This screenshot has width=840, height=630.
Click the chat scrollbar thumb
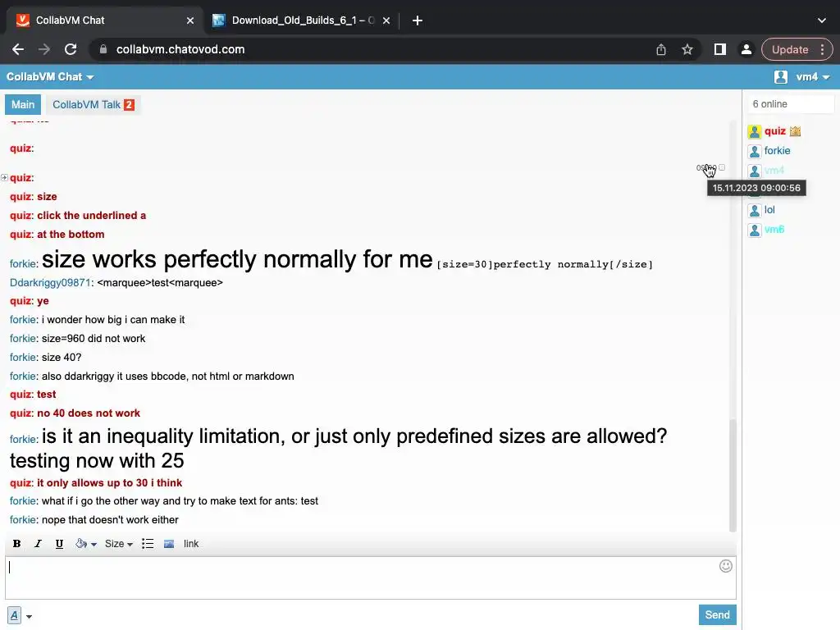[733, 477]
